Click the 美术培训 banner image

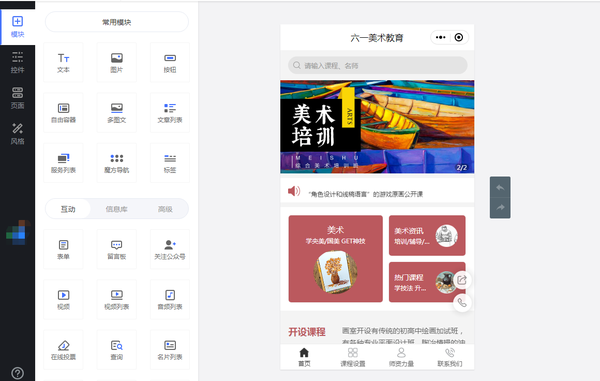click(377, 127)
